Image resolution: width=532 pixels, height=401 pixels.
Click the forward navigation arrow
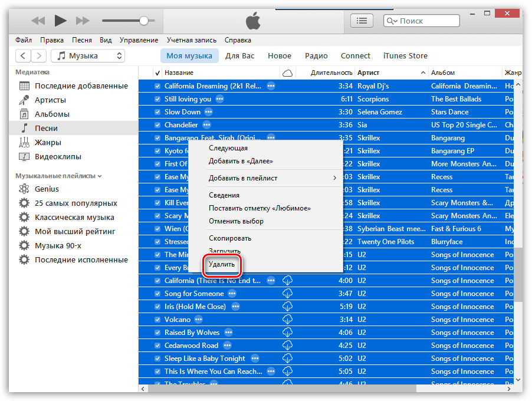tap(39, 55)
